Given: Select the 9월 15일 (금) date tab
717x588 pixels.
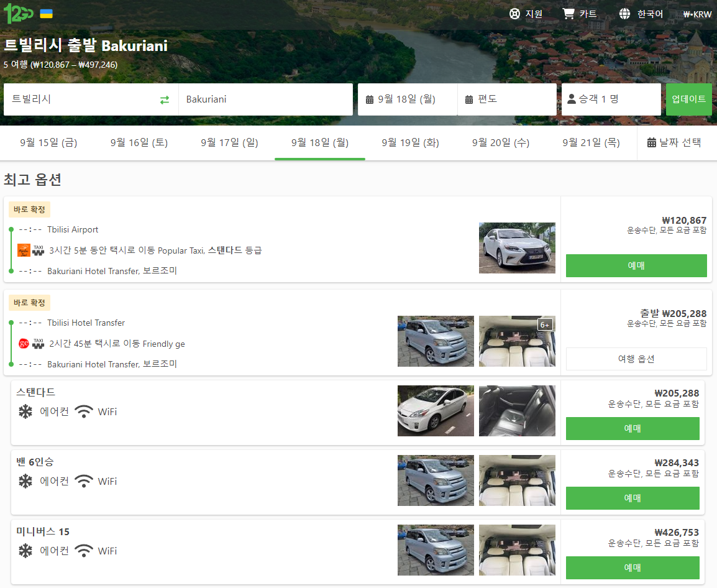Looking at the screenshot, I should click(48, 143).
